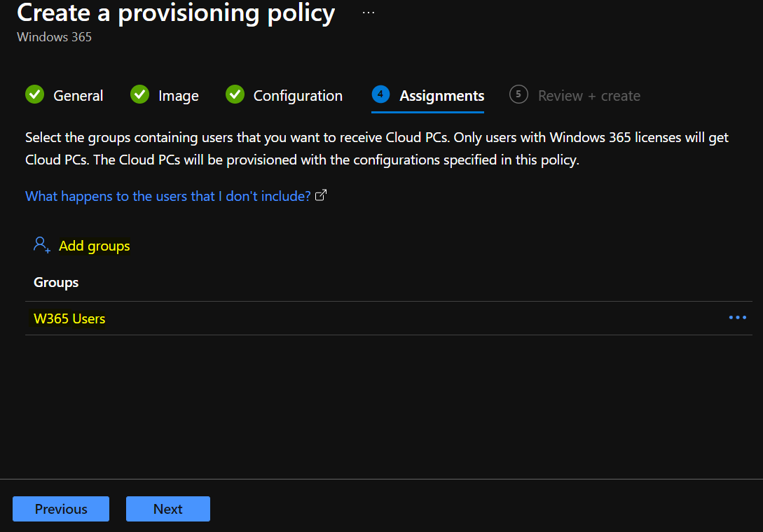Select the Assignments step tab

pos(427,95)
